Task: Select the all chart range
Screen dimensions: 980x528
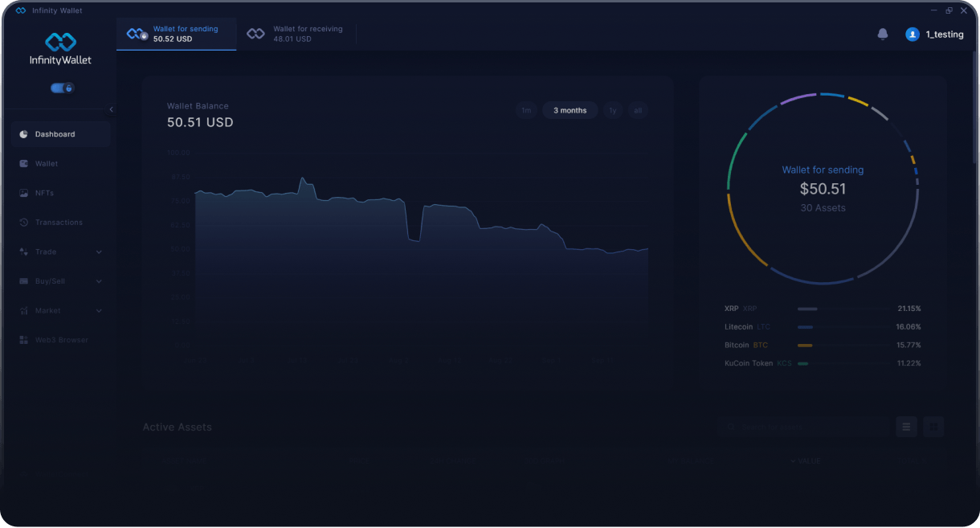Action: click(x=638, y=111)
